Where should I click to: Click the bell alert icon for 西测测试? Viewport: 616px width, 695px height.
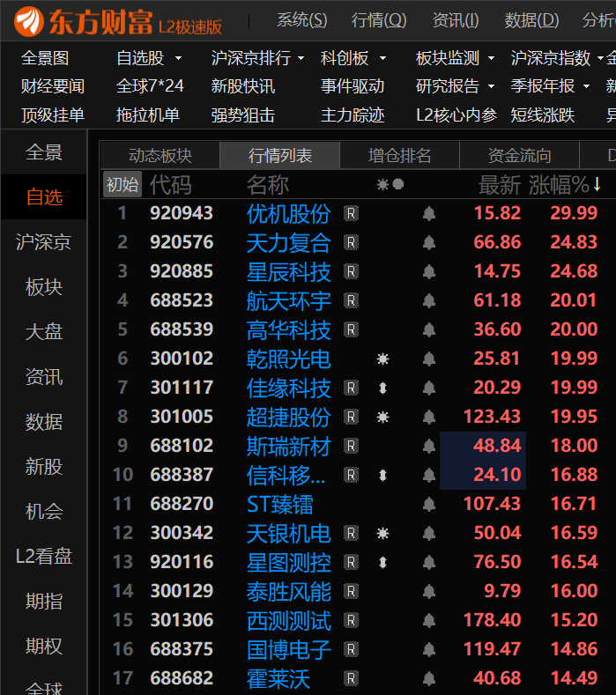click(x=429, y=620)
